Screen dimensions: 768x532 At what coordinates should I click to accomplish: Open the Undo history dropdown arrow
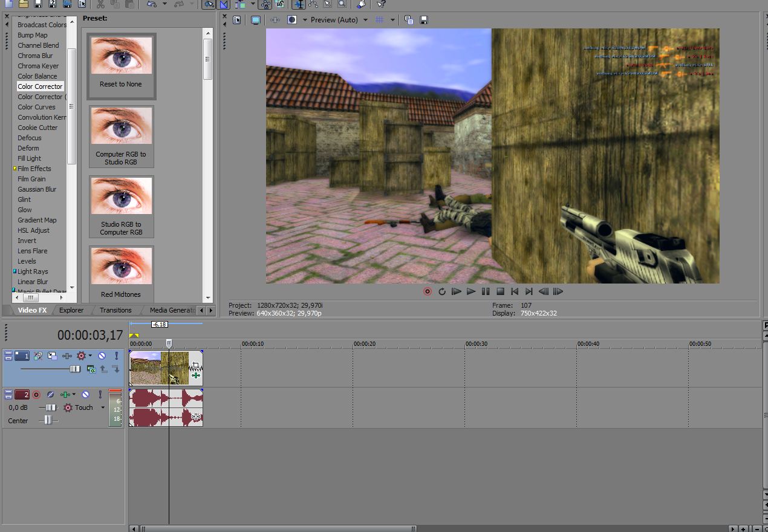tap(164, 4)
